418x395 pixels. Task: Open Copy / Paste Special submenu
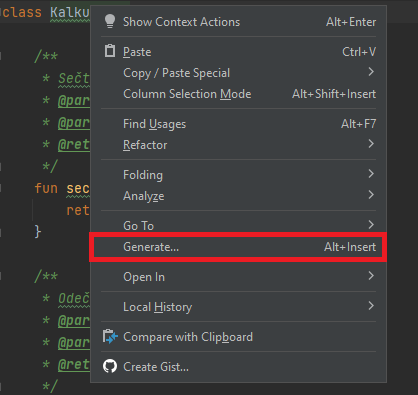(239, 73)
